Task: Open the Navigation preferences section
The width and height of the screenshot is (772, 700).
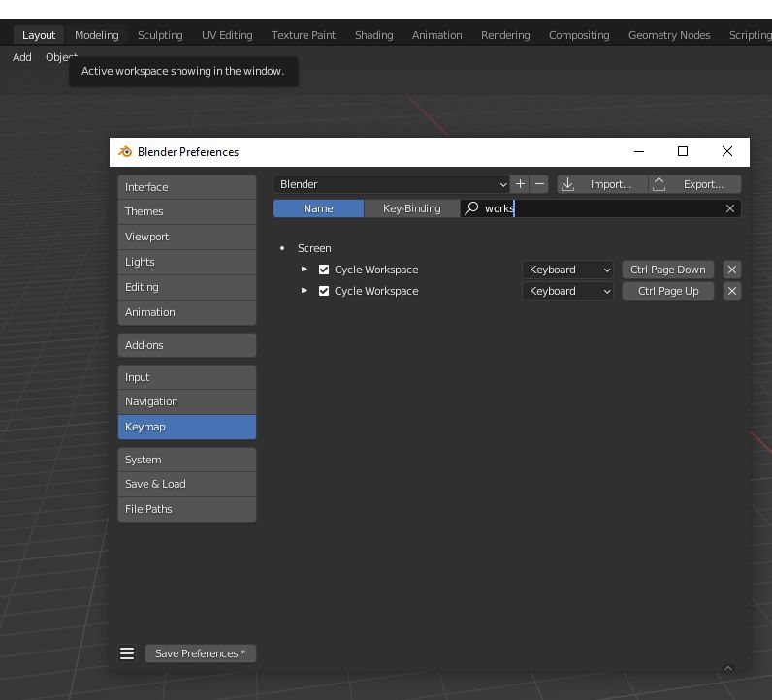Action: [187, 401]
